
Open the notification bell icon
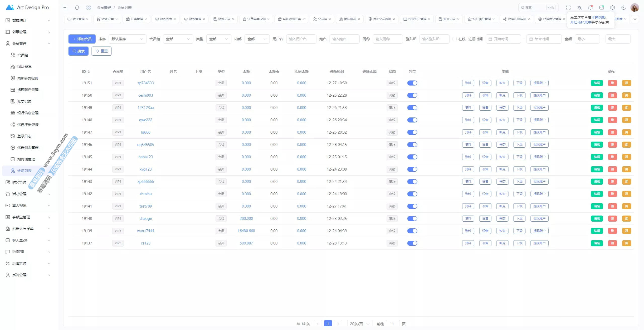(590, 8)
